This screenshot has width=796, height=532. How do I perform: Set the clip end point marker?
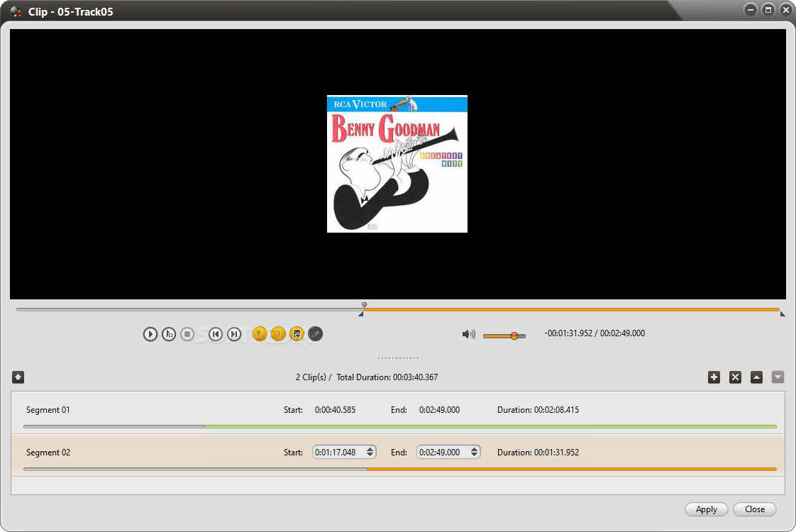click(278, 334)
